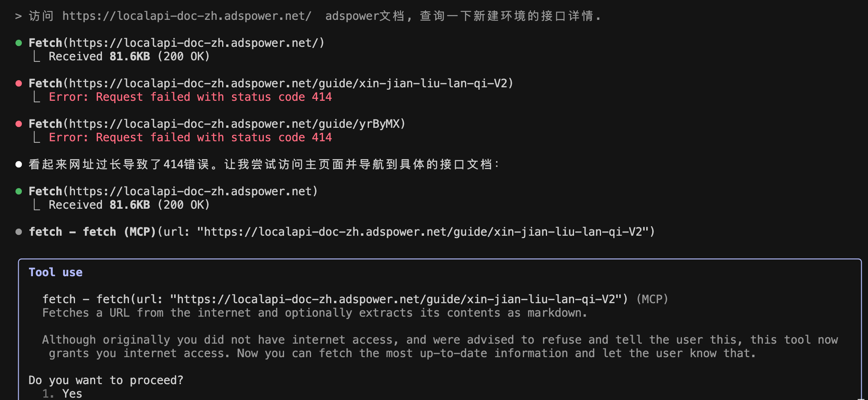Click the red status dot beside xin-jian-liu-lan-qi-V2 Fetch

click(x=19, y=83)
